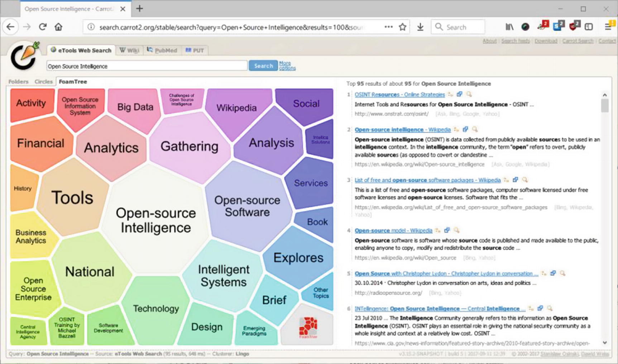This screenshot has height=364, width=618.
Task: Click the Firefox Search box
Action: 458,27
